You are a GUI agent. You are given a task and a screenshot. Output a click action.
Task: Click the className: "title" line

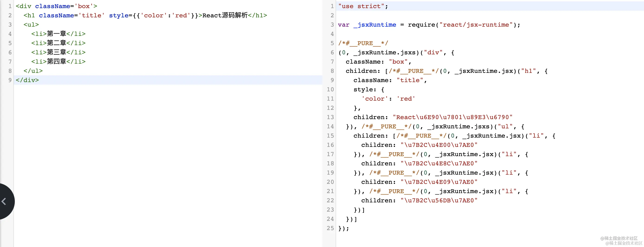pyautogui.click(x=390, y=80)
